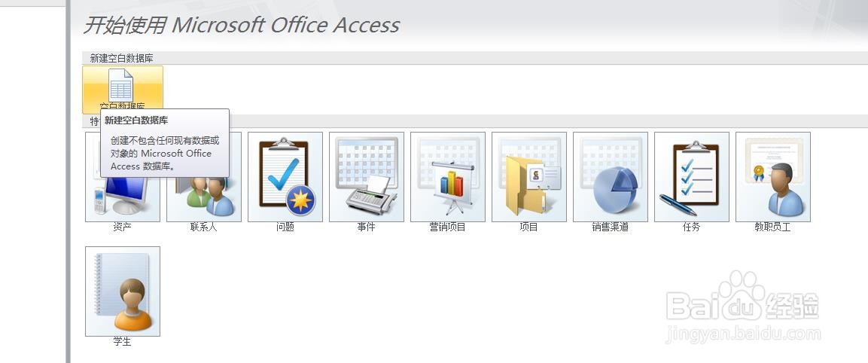
Task: Click the 任务 caption under checklist
Action: pos(692,227)
